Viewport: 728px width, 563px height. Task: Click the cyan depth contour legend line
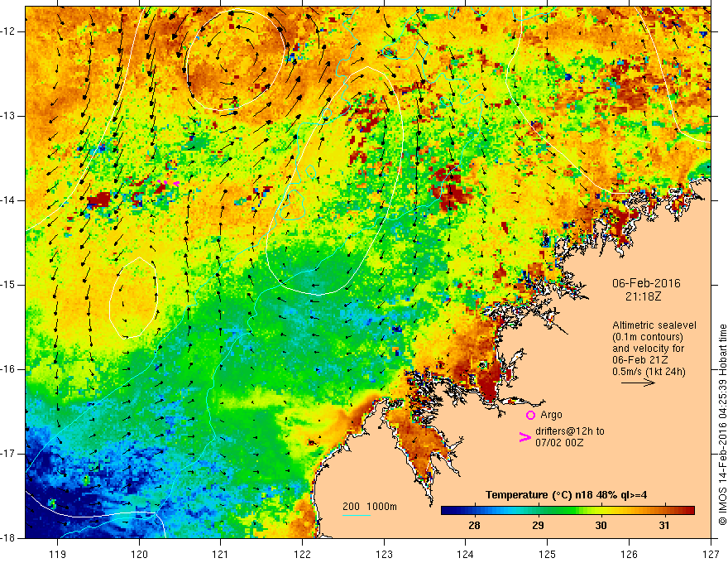point(357,515)
